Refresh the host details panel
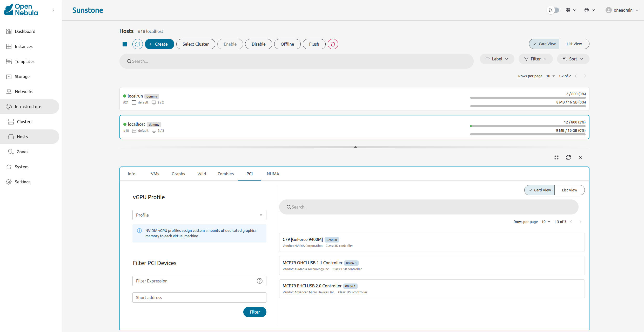 click(568, 157)
